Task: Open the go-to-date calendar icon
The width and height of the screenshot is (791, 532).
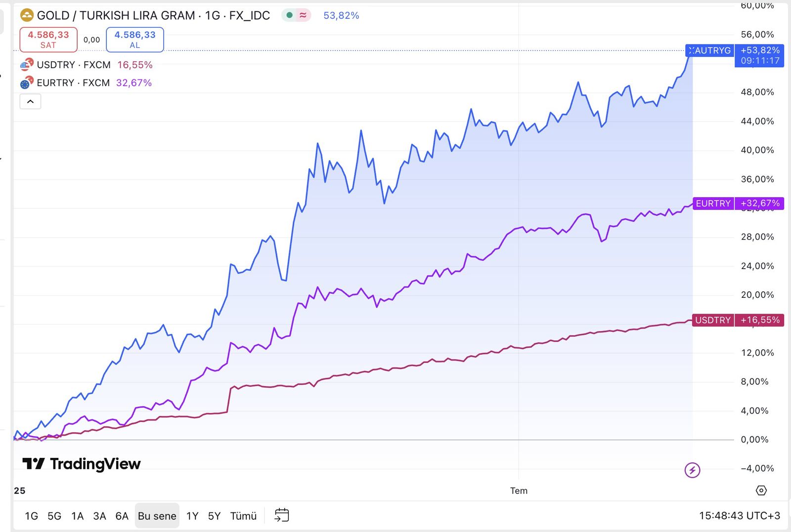Action: [x=281, y=515]
